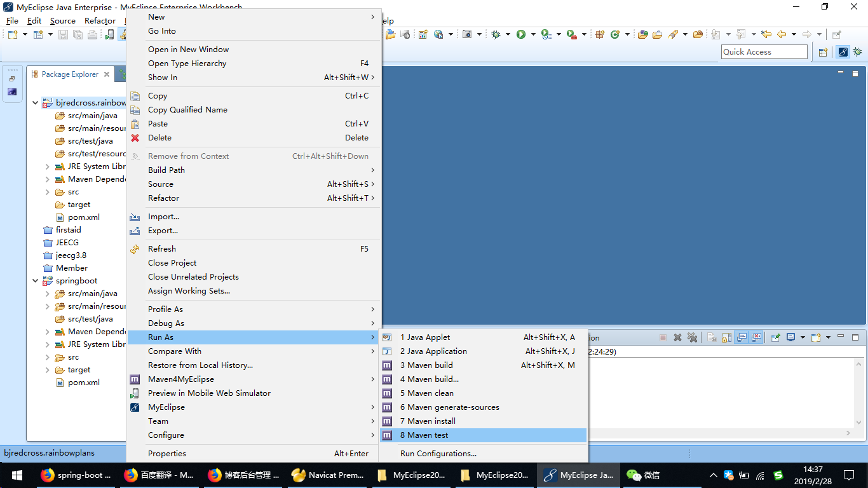Image resolution: width=868 pixels, height=488 pixels.
Task: Toggle Show Console on standard output
Action: click(x=742, y=337)
